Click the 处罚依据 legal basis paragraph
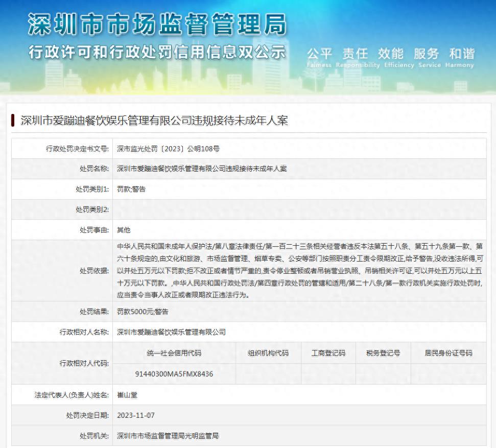This screenshot has height=448, width=496. 299,271
